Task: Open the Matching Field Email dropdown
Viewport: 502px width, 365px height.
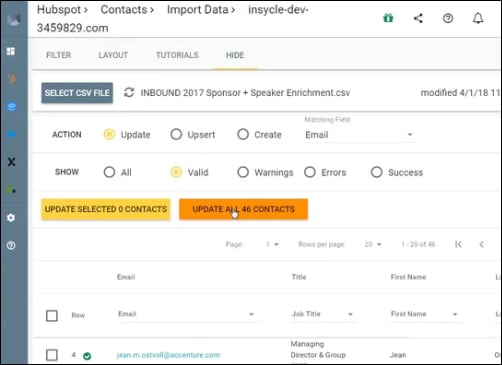Action: 359,135
